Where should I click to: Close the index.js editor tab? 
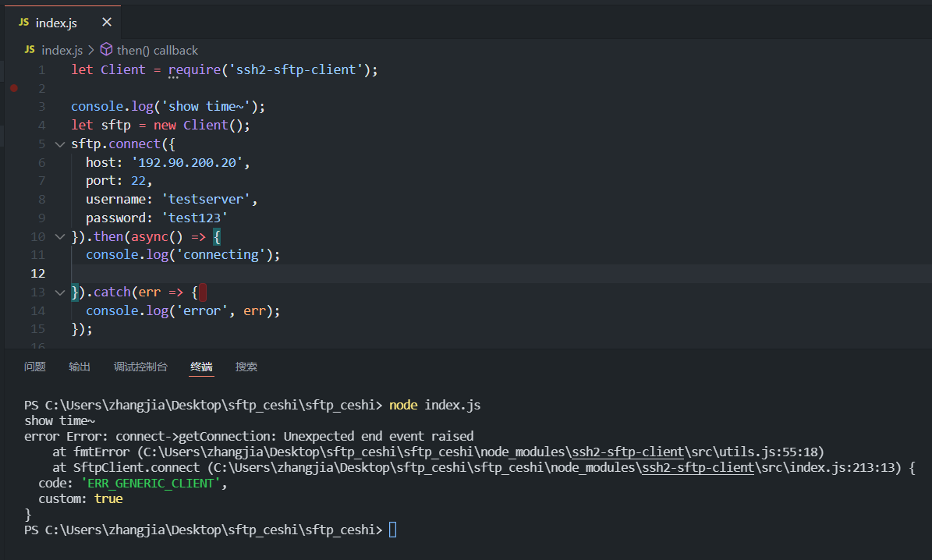106,23
